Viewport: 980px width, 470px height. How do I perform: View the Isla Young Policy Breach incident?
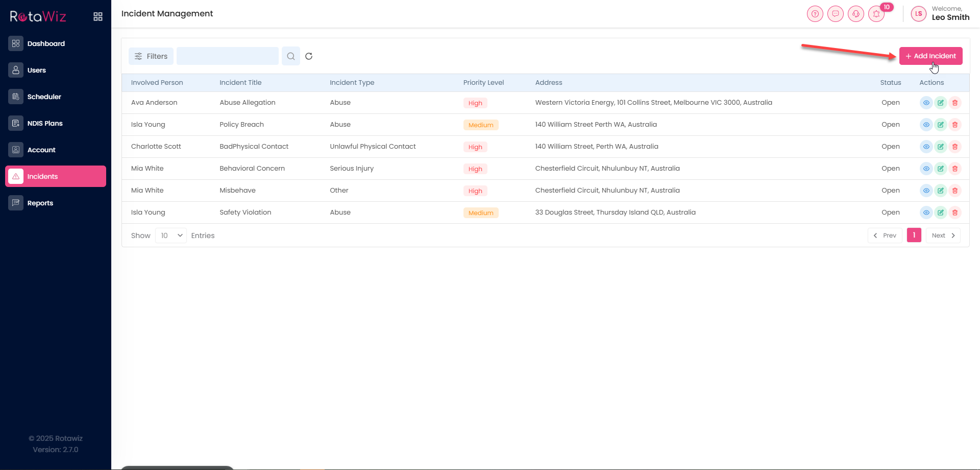point(926,125)
